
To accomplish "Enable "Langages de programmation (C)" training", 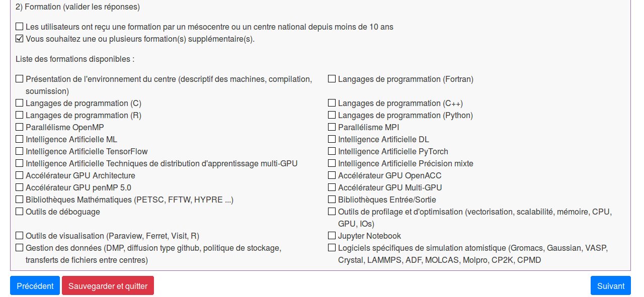I will point(19,102).
